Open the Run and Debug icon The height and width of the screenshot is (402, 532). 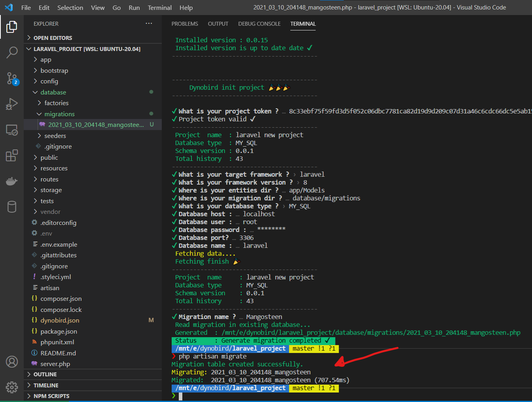[x=12, y=104]
